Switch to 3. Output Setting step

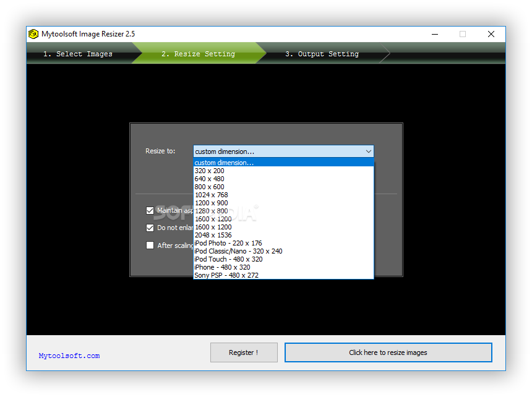coord(322,54)
